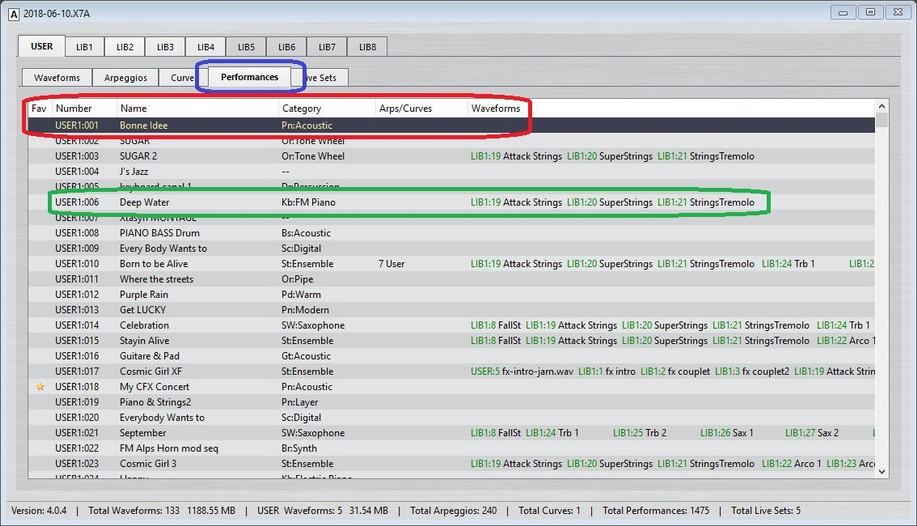Open the Waveforms sub-tab

tap(57, 77)
